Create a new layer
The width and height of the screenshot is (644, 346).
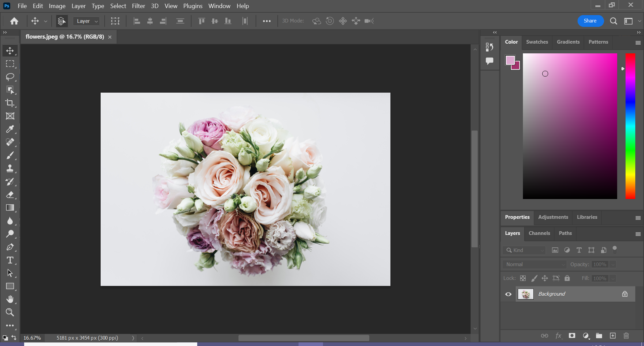coord(613,336)
